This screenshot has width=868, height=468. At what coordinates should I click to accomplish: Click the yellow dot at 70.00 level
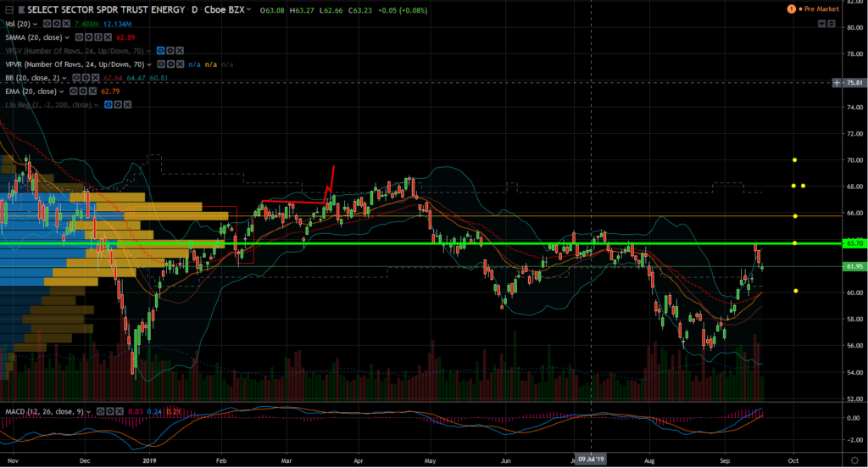pos(794,160)
